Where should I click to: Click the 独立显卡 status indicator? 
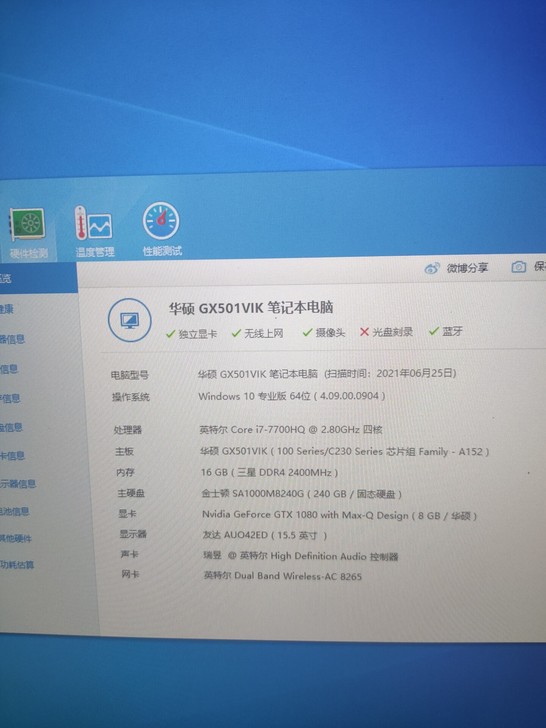(x=191, y=334)
